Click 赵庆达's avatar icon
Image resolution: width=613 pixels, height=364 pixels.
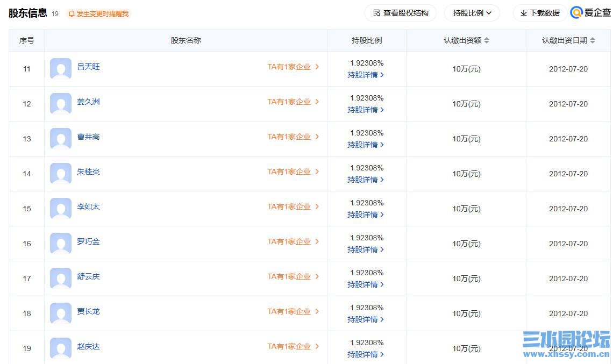(x=60, y=348)
